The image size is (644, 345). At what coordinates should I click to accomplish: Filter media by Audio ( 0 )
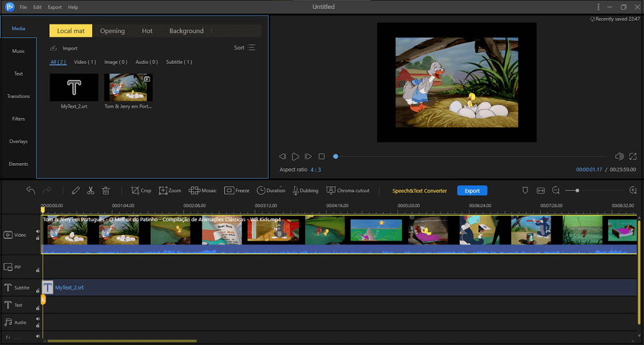147,62
